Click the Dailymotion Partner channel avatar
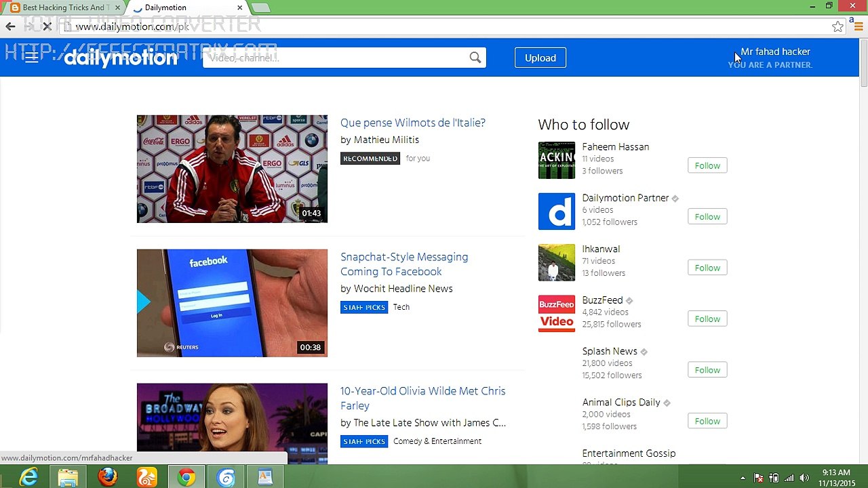Screen dimensions: 868x488 [x=556, y=211]
